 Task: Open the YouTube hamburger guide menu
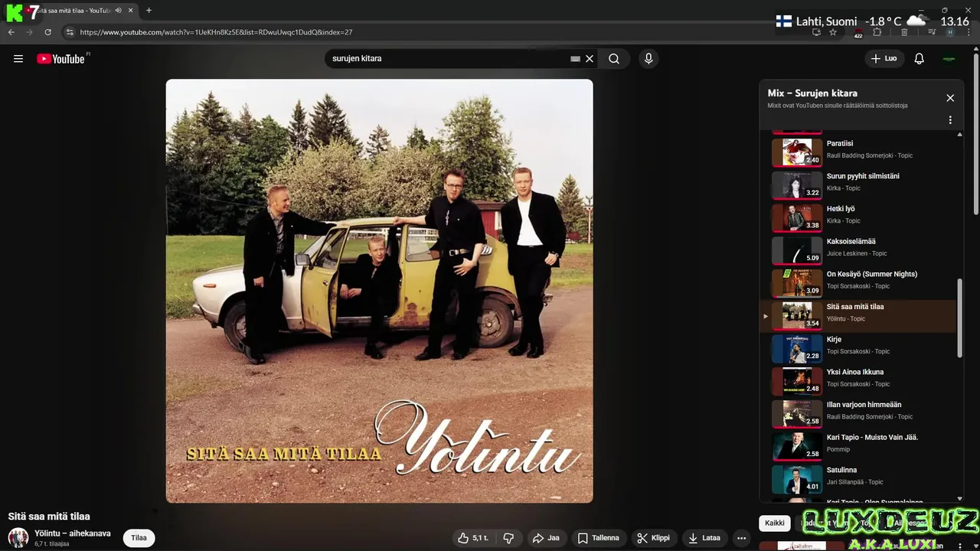click(18, 59)
